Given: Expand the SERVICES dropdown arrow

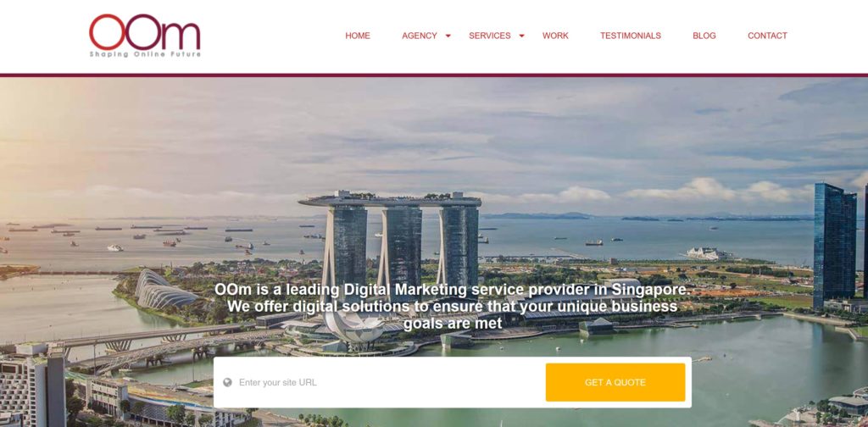Looking at the screenshot, I should (521, 36).
